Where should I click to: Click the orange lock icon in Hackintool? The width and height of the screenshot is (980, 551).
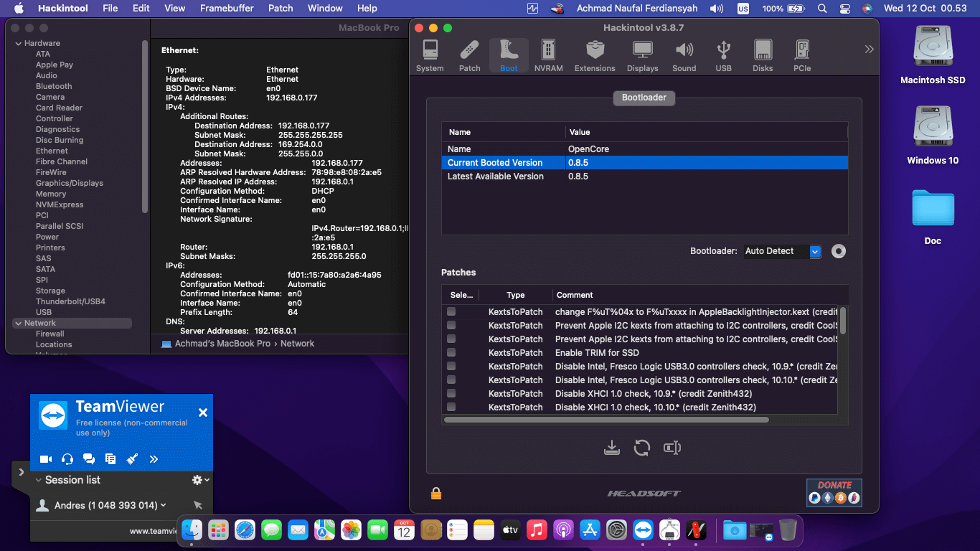[x=435, y=493]
